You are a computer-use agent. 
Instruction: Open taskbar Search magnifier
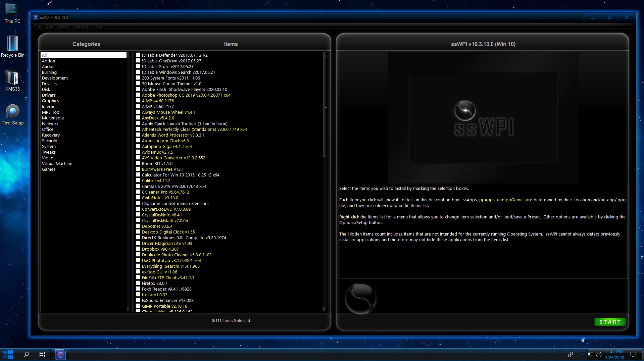click(26, 354)
